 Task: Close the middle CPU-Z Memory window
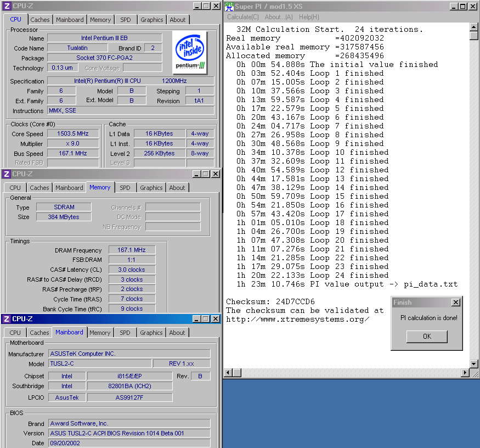(x=216, y=173)
